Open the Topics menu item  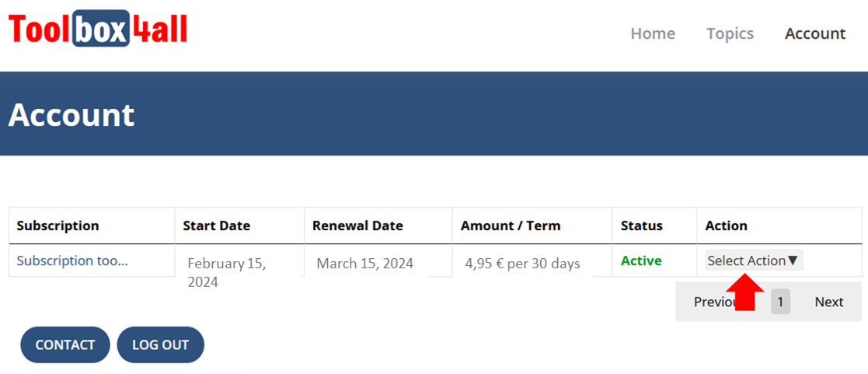click(x=730, y=33)
